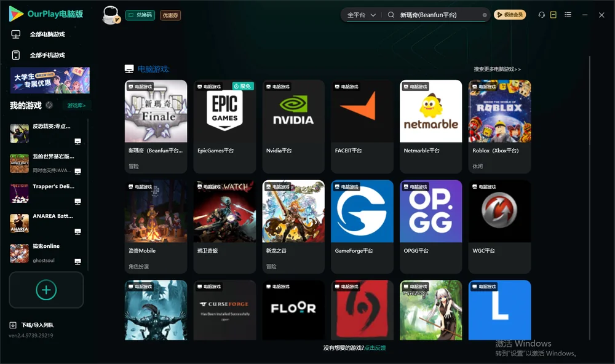
Task: Open 下载/导入列队 queue
Action: coord(32,325)
